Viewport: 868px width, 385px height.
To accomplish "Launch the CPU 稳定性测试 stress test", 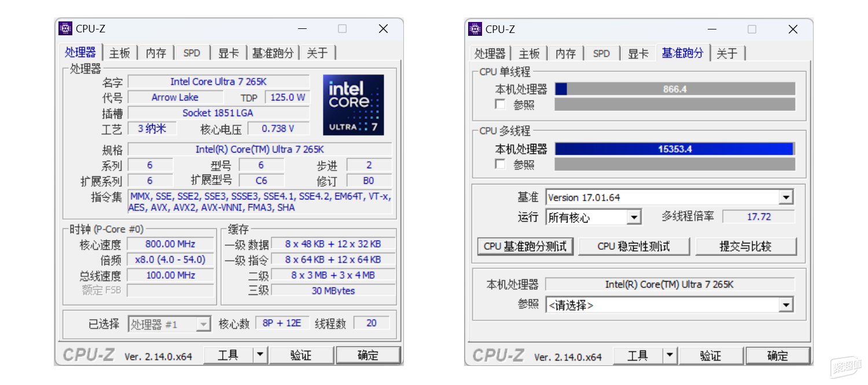I will pyautogui.click(x=634, y=246).
